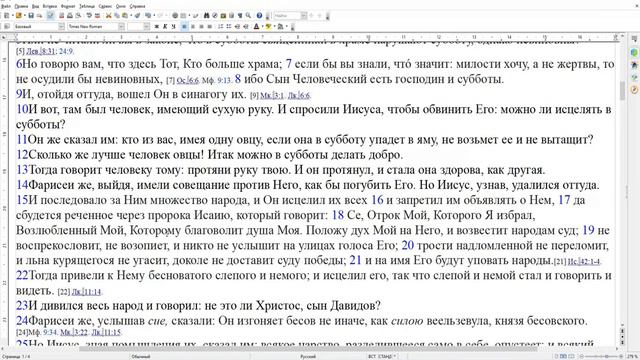640x360 pixels.
Task: Open Find and Replace binoculars icon
Action: (206, 16)
